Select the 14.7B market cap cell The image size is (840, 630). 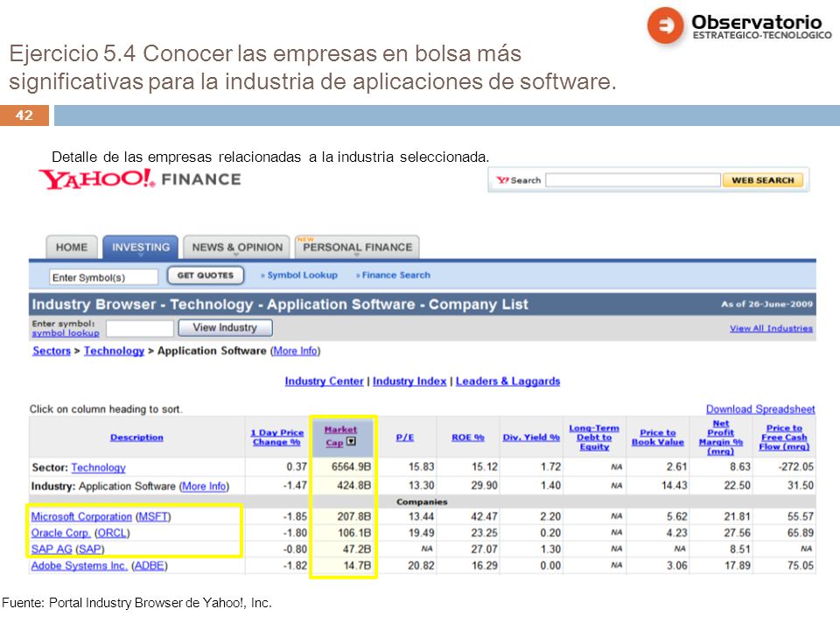tap(357, 565)
